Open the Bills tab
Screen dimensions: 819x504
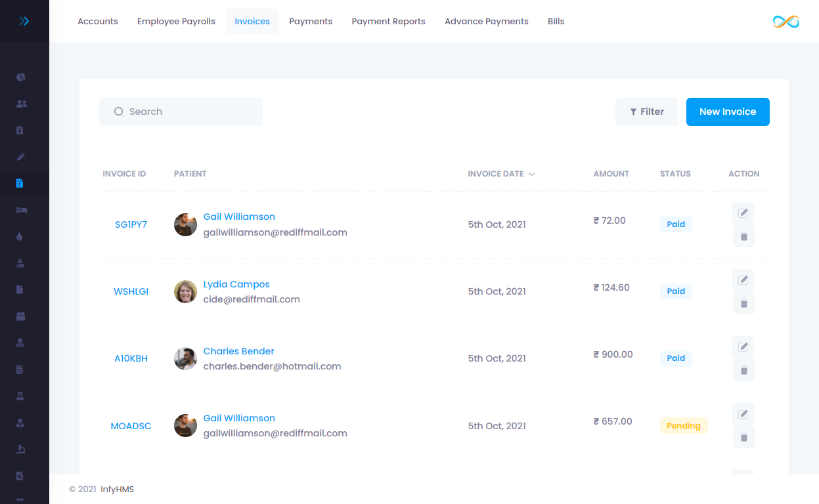tap(556, 21)
